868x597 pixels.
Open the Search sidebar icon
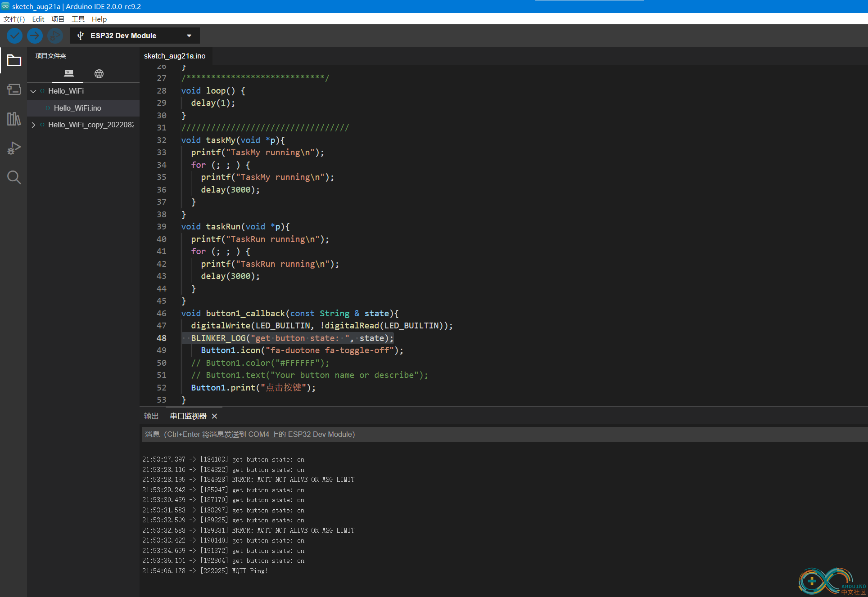point(14,177)
